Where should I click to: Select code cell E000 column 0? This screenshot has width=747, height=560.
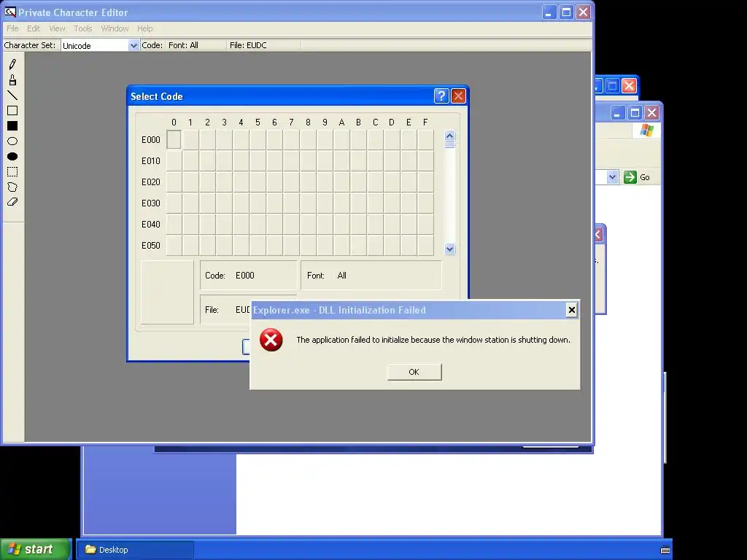[174, 139]
